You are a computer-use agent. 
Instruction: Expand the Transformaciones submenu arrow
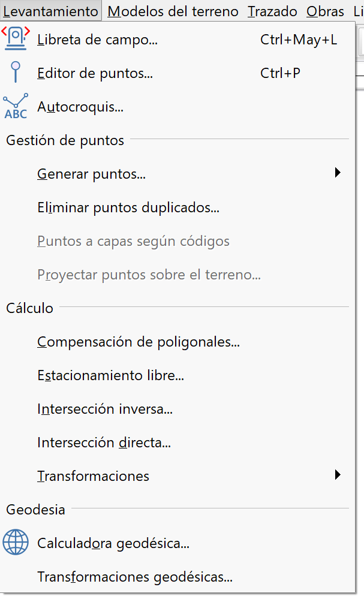(338, 475)
